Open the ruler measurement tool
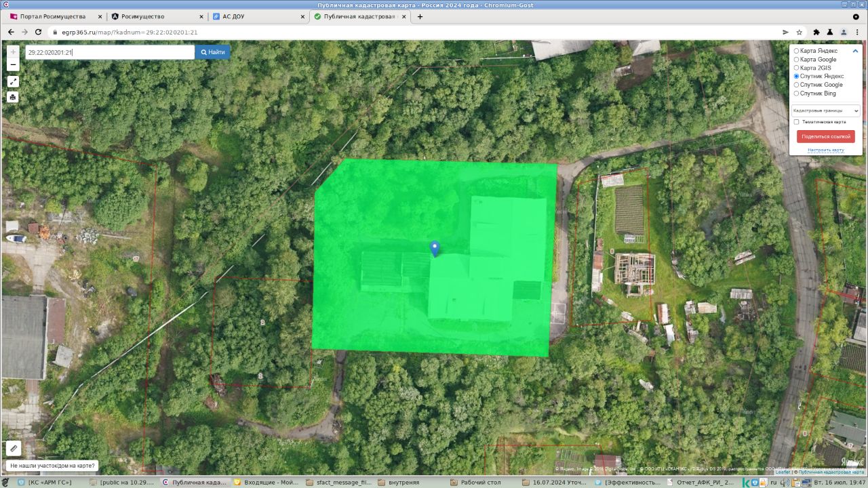Image resolution: width=868 pixels, height=488 pixels. click(x=13, y=448)
